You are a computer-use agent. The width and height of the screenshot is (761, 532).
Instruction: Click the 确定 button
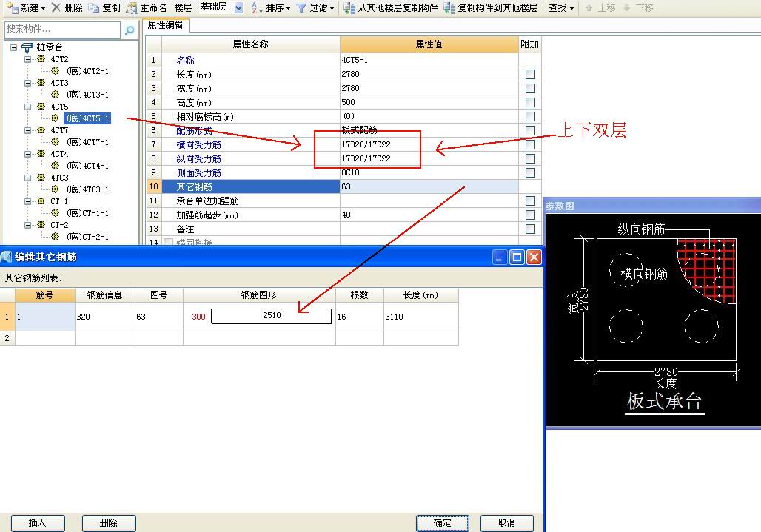442,523
